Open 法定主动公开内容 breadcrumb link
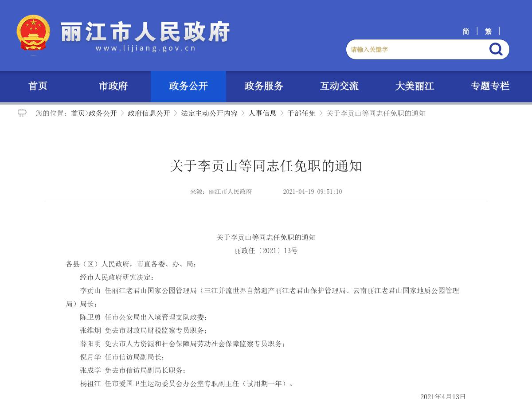This screenshot has width=532, height=399. 208,113
